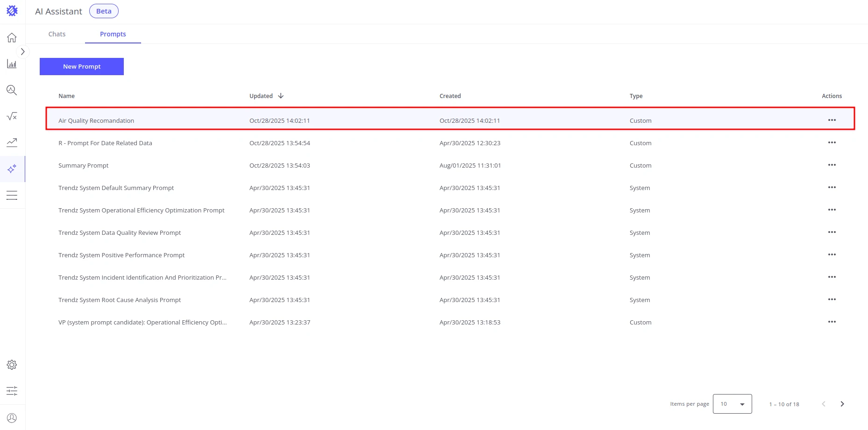Expand the sidebar with the chevron arrow
868x430 pixels.
[22, 52]
